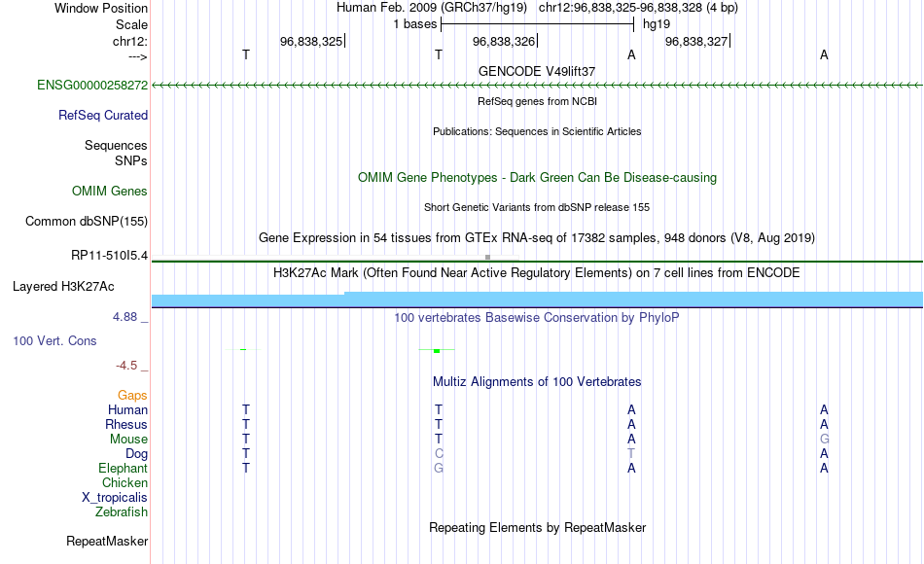Screen dimensions: 924x564
Task: Click the light blue H3K27Ac signal bar
Action: (x=537, y=300)
